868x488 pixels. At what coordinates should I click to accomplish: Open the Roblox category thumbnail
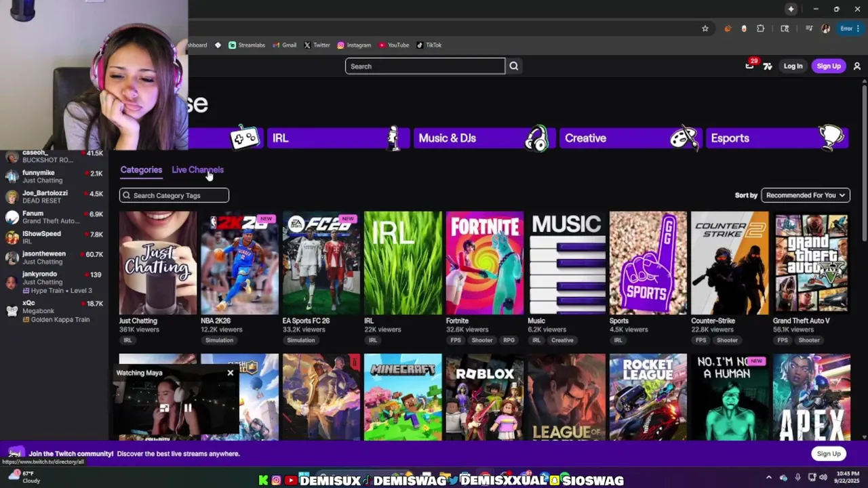pyautogui.click(x=485, y=397)
